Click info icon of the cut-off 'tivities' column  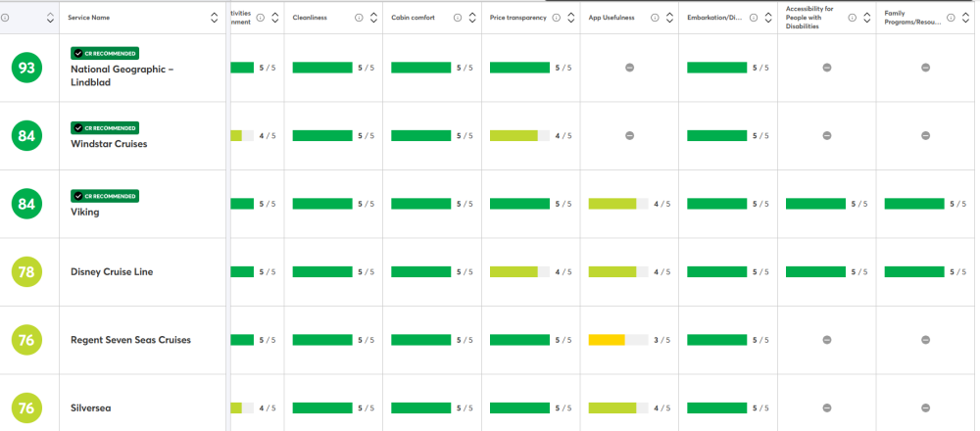click(260, 18)
